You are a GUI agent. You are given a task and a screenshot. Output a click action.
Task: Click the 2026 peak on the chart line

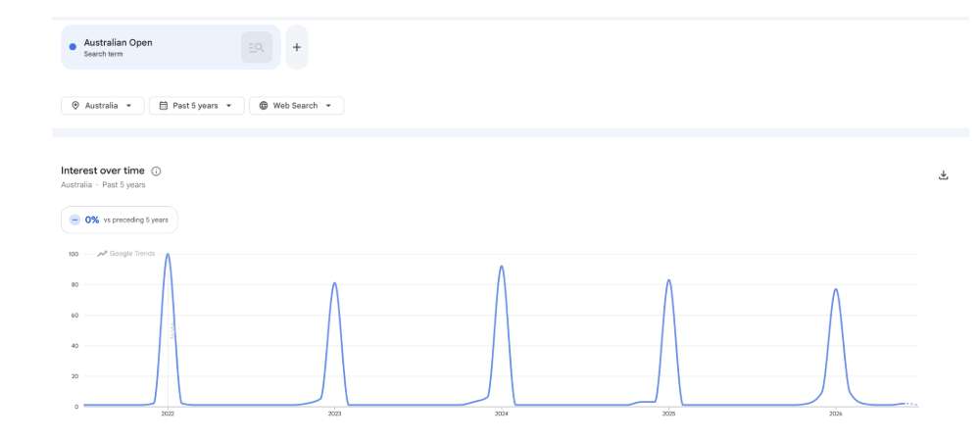point(836,289)
